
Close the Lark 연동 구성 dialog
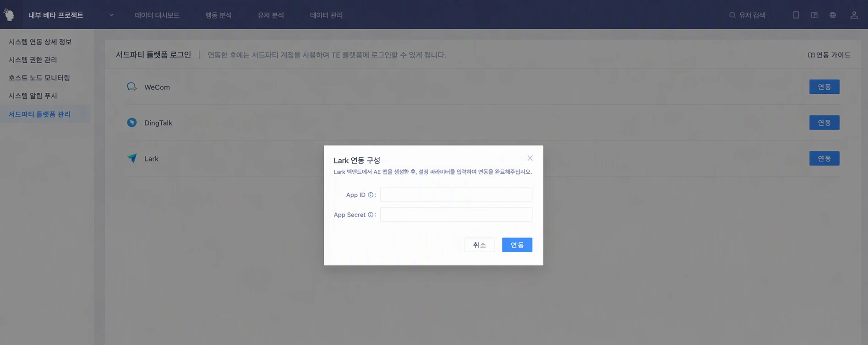(x=530, y=158)
